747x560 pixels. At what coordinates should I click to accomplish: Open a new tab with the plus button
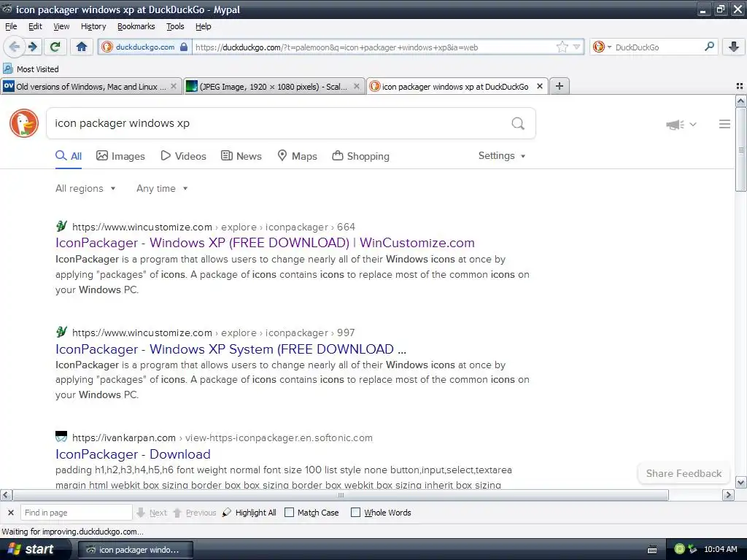(x=560, y=86)
